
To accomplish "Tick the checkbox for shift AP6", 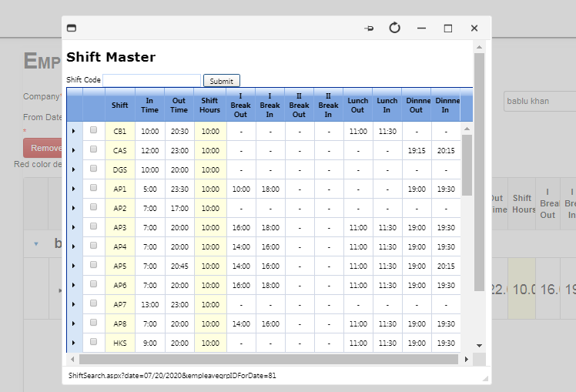I will (94, 283).
